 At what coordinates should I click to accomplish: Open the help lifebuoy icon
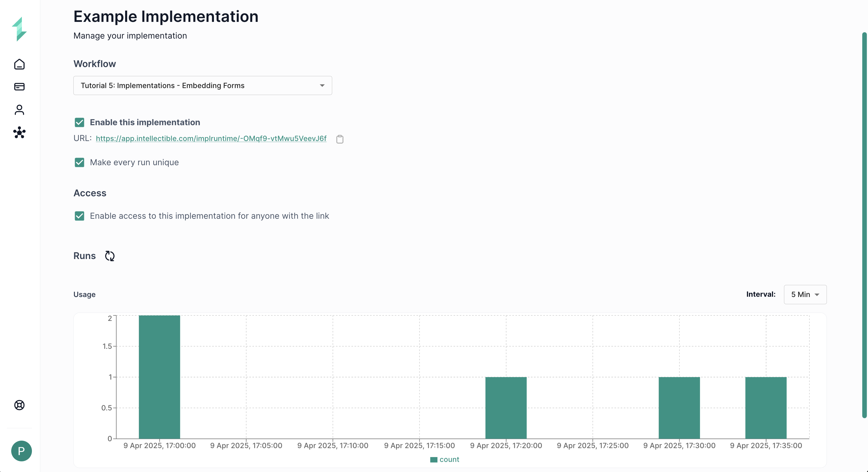(19, 405)
